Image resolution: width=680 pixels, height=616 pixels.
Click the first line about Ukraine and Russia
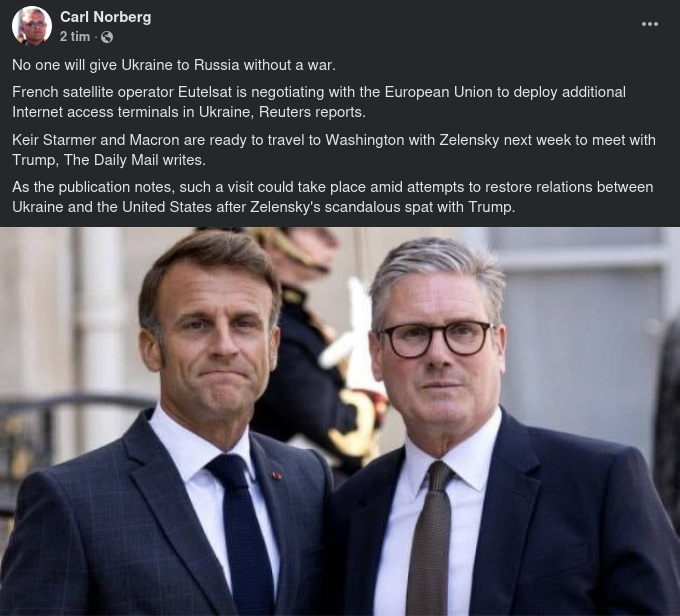point(173,65)
